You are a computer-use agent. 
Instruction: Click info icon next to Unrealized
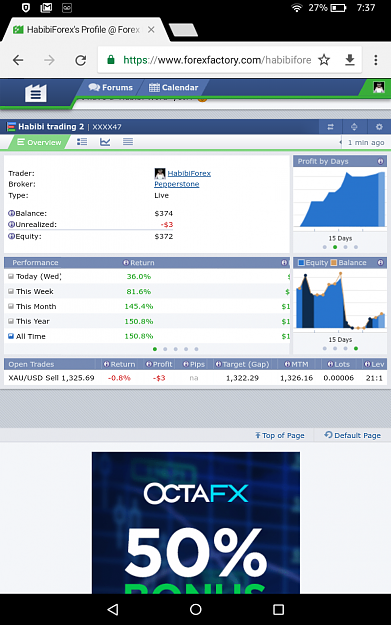[x=11, y=224]
